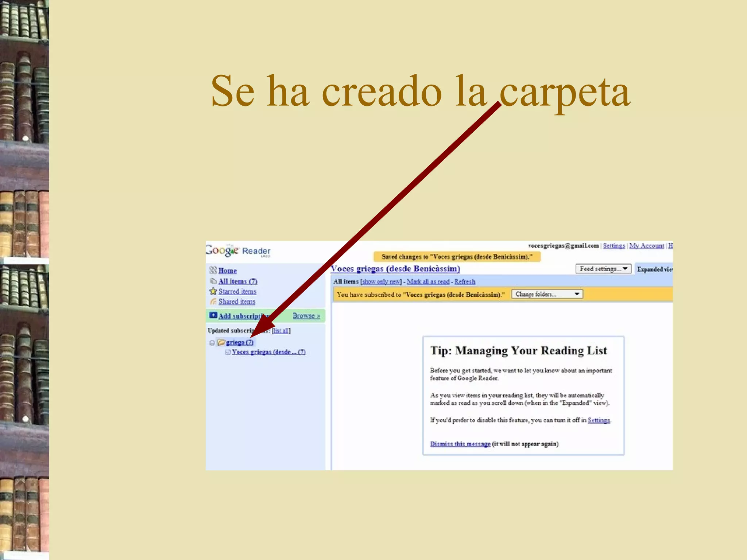
Task: Click the All items stack icon
Action: 213,281
